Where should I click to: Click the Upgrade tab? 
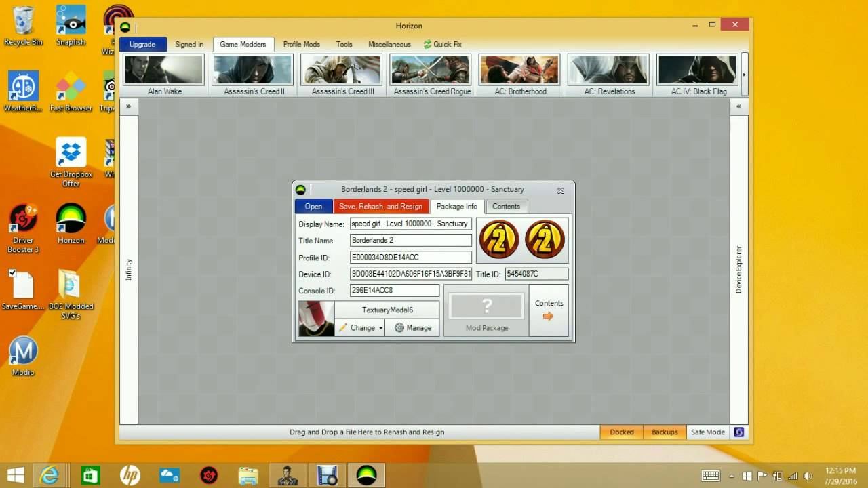coord(142,44)
